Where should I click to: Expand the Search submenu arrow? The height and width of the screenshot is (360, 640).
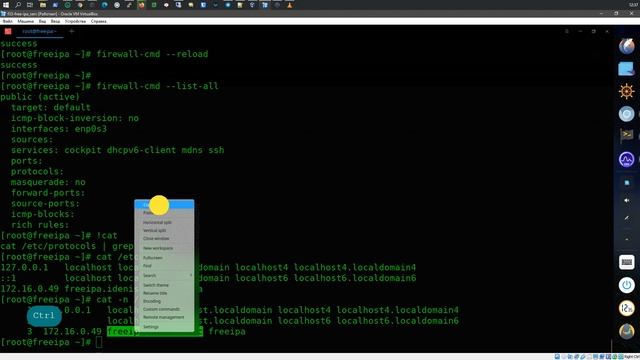(x=191, y=276)
